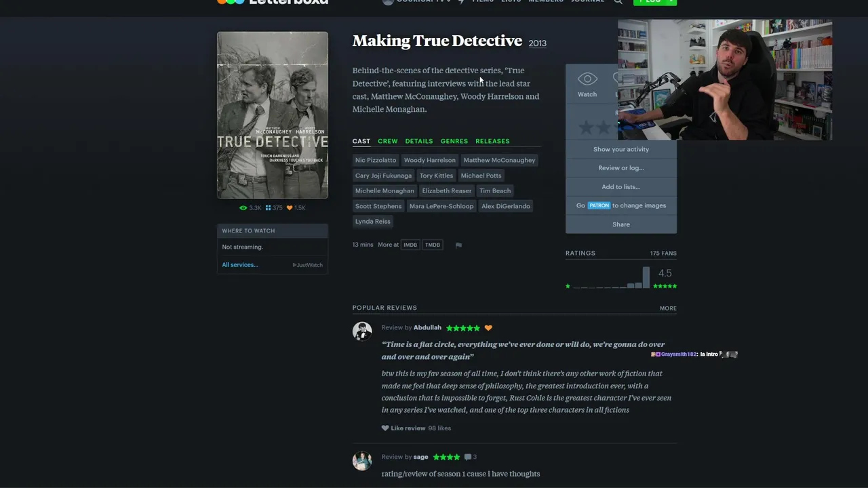Click the five green stars right of histogram

(665, 286)
